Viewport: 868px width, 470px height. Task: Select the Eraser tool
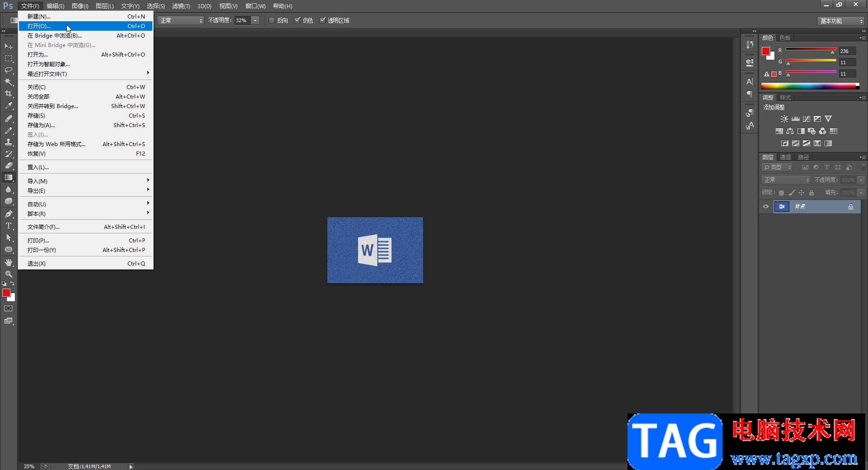tap(9, 166)
